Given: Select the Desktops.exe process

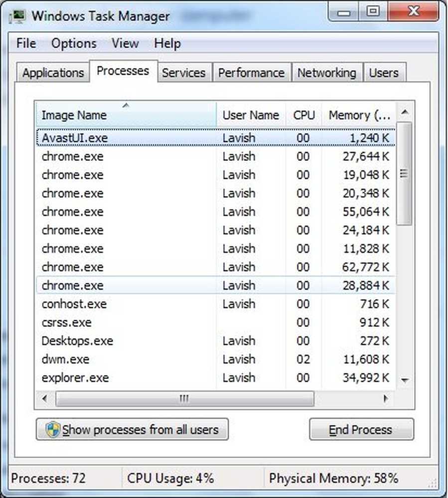Looking at the screenshot, I should (x=216, y=341).
